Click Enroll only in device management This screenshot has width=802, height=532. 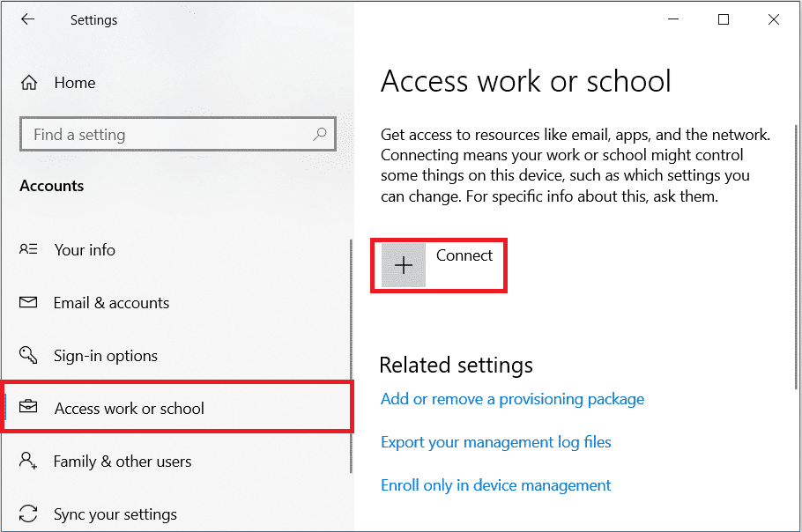coord(496,485)
